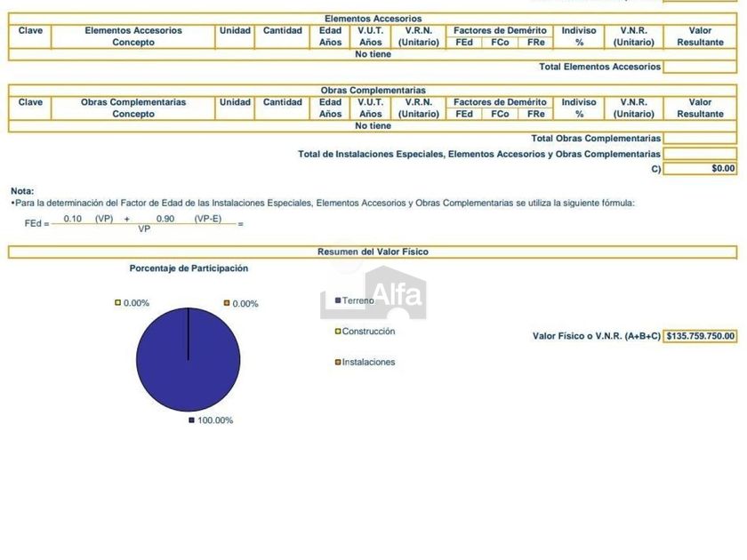Click V.U.T. Años header in Obras Complementarias table
This screenshot has height=560, width=747.
[x=370, y=108]
